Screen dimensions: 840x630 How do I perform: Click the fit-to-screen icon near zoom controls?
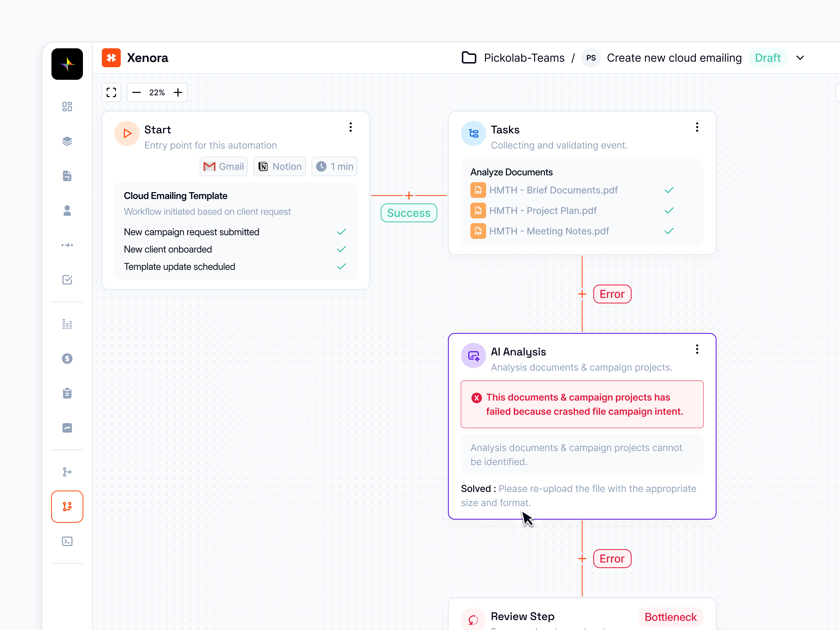point(111,92)
